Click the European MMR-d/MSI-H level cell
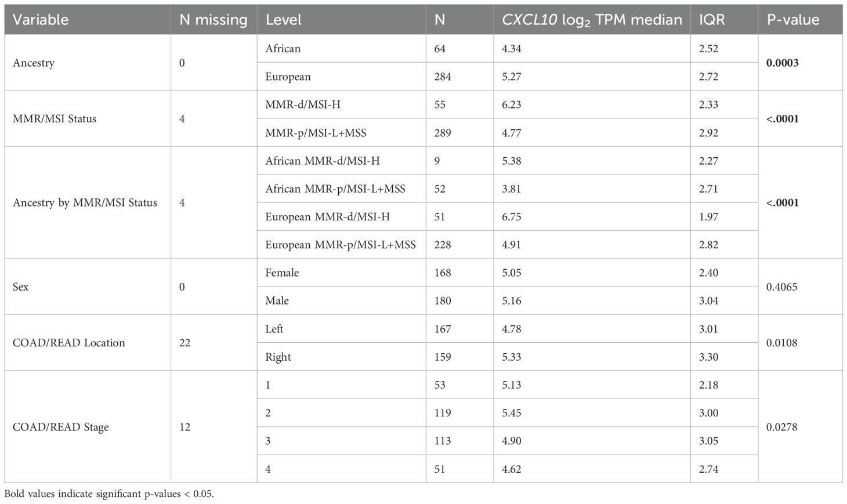The height and width of the screenshot is (504, 847). click(x=328, y=217)
